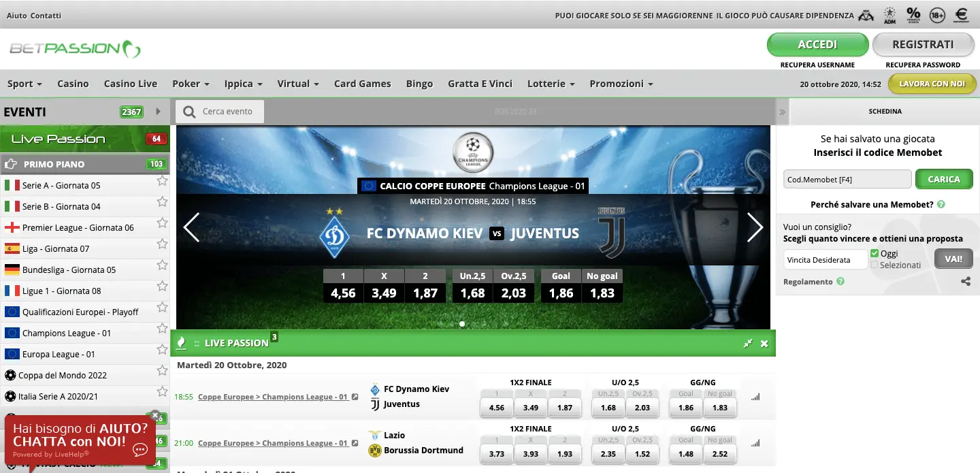Open the live help chat box
Screen dimensions: 980x473
point(80,439)
